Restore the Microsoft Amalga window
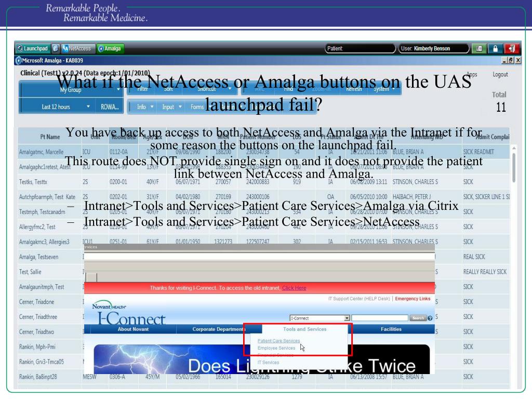 click(511, 60)
